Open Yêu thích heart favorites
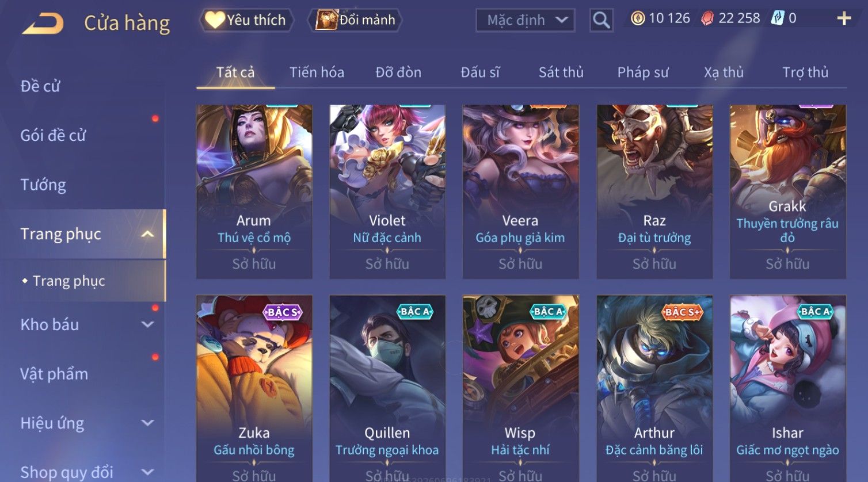This screenshot has height=482, width=868. tap(246, 20)
